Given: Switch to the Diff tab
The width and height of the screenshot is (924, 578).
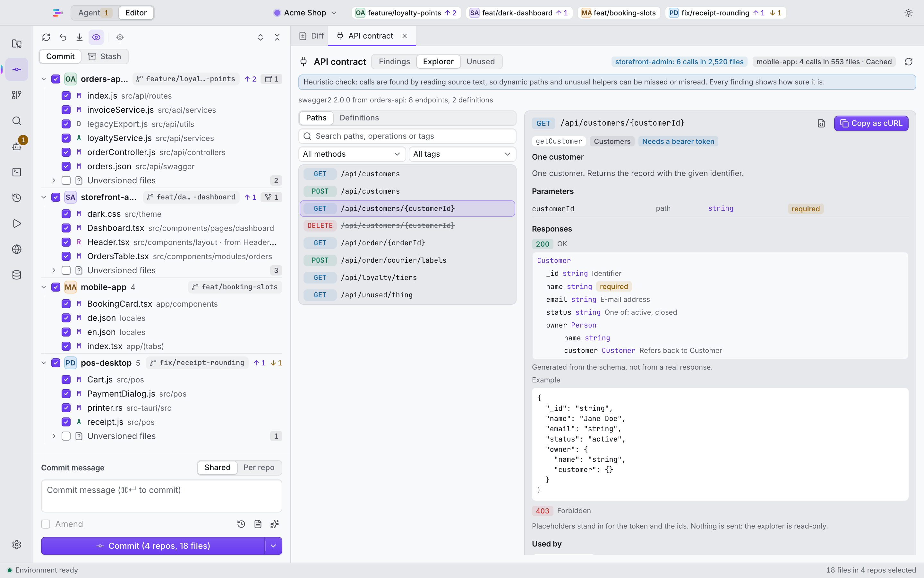Looking at the screenshot, I should click(312, 36).
